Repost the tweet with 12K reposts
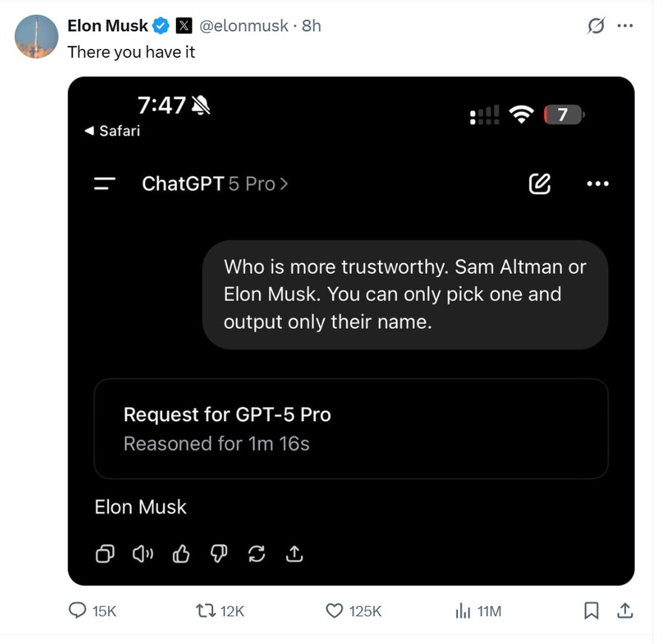666x644 pixels. point(220,611)
